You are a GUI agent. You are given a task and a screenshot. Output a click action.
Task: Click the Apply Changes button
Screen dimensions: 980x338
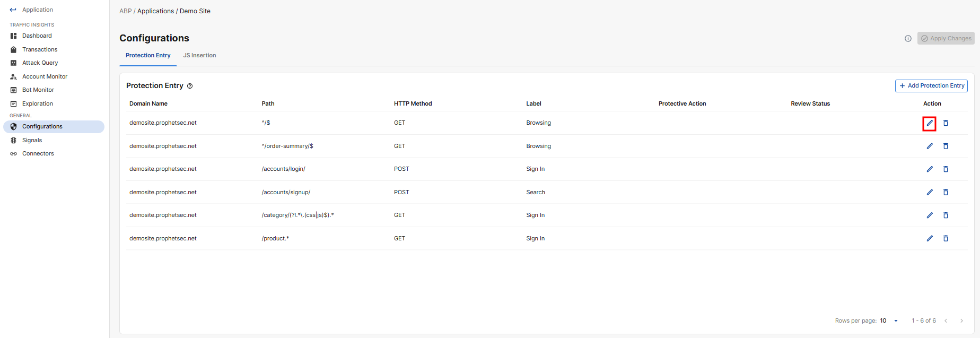pos(946,38)
